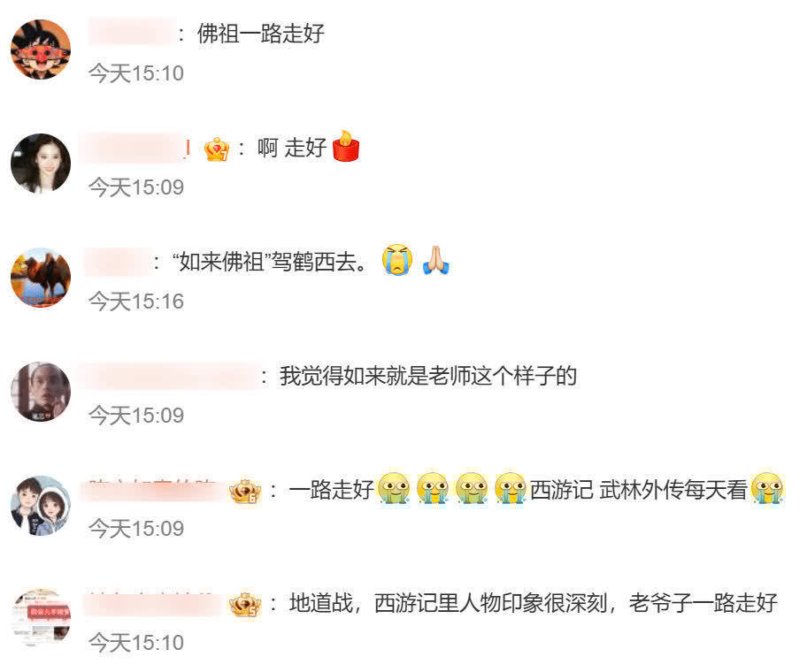Click the cartoon couple avatar

pyautogui.click(x=41, y=506)
